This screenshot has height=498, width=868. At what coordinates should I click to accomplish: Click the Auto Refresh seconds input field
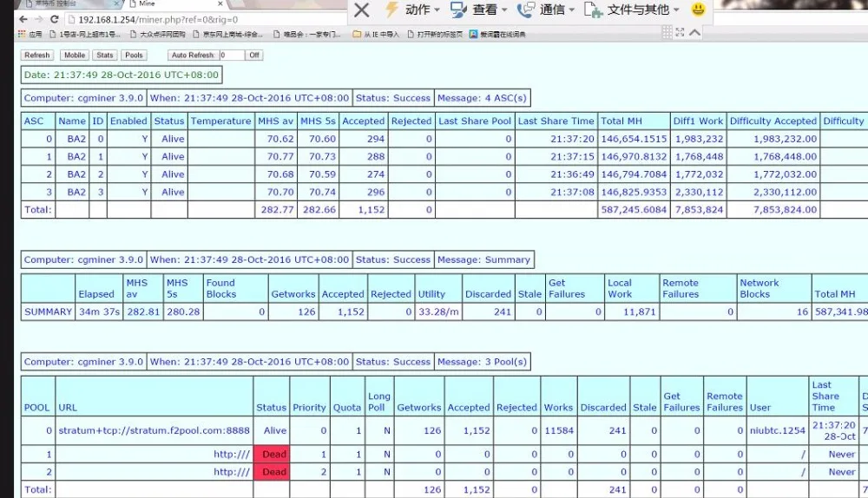pyautogui.click(x=232, y=56)
